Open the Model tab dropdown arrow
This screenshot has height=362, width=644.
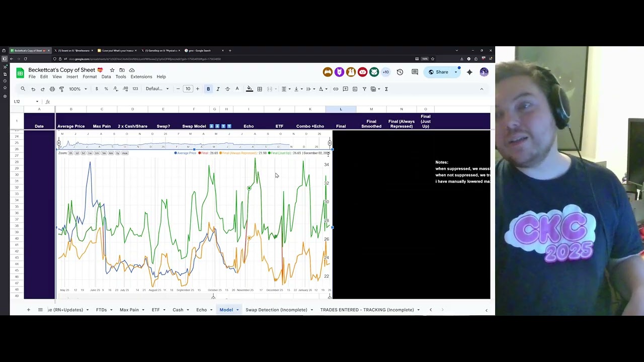click(237, 310)
